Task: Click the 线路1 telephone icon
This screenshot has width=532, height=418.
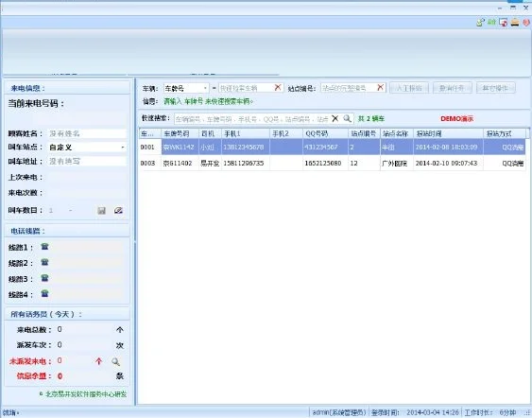Action: (x=44, y=247)
